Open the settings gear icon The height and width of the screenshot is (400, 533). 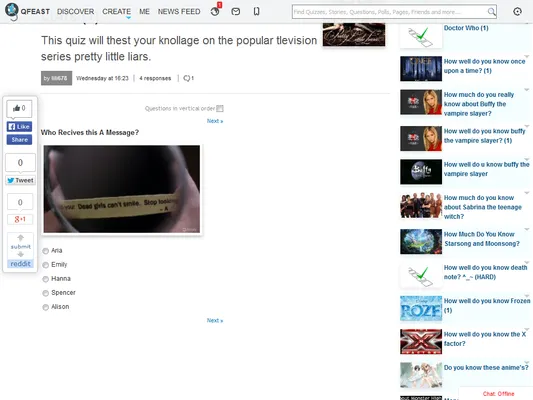[x=517, y=12]
